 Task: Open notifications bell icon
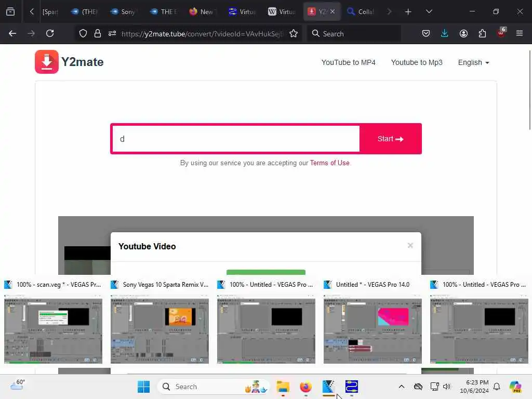pos(497,387)
